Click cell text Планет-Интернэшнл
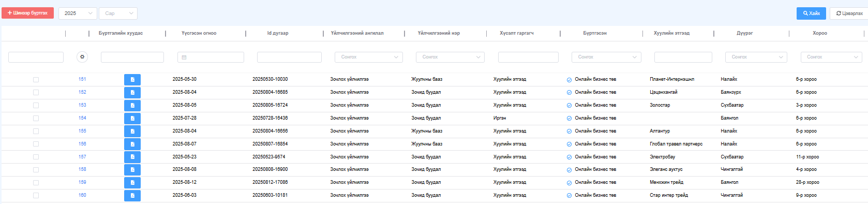868x204 pixels. (672, 79)
